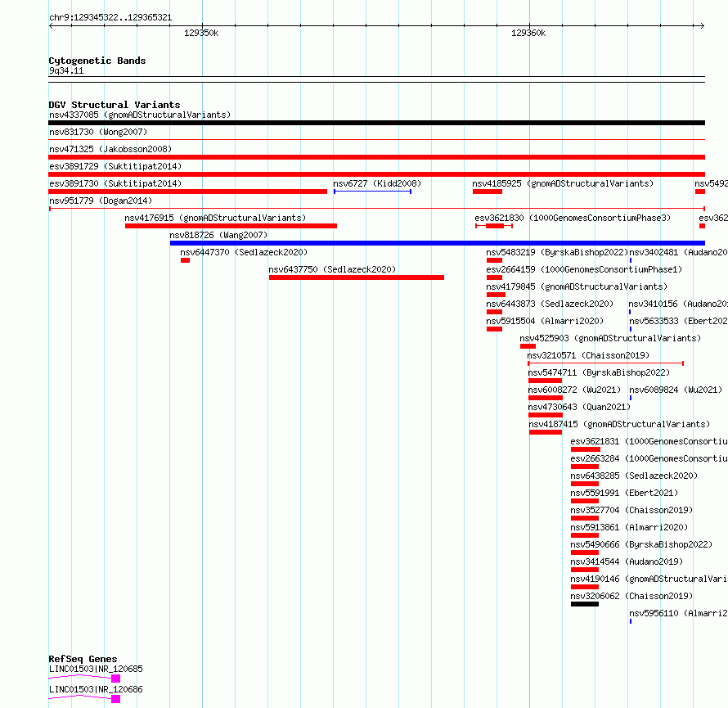The width and height of the screenshot is (728, 708).
Task: Click the nsv4176915 gnomAD variant label
Action: [215, 218]
